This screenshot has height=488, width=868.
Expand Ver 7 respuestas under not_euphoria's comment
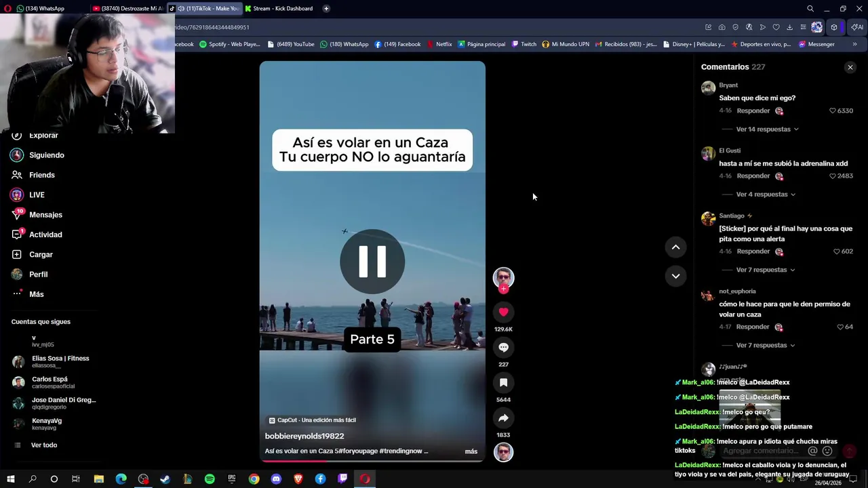(766, 346)
